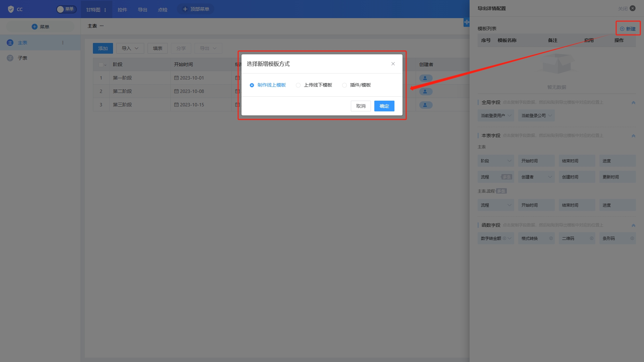Click the creator avatar in row 3
644x362 pixels.
coord(426,105)
